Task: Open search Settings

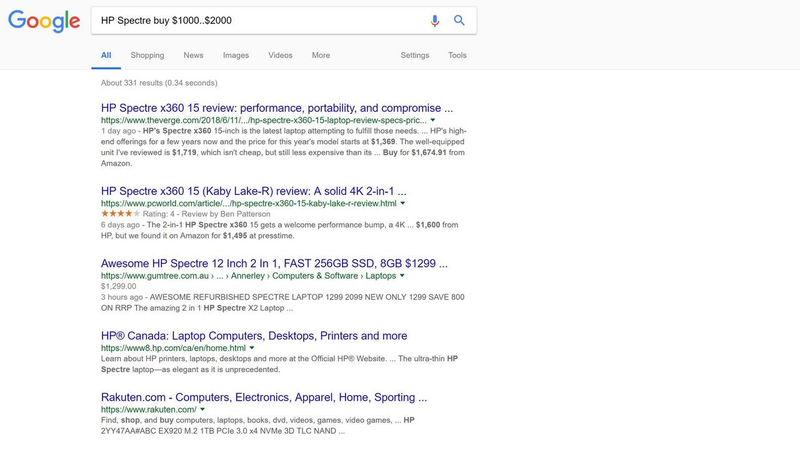Action: click(415, 55)
